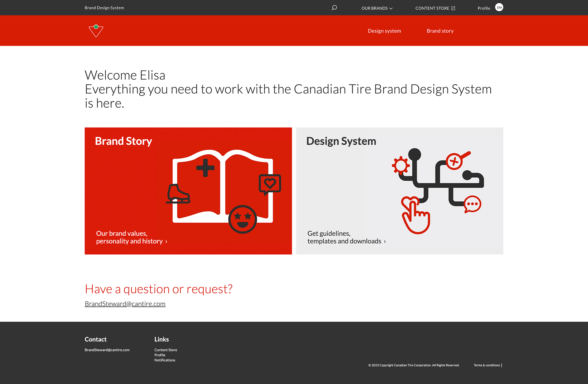
Task: Go to Design system nav item
Action: [x=384, y=31]
